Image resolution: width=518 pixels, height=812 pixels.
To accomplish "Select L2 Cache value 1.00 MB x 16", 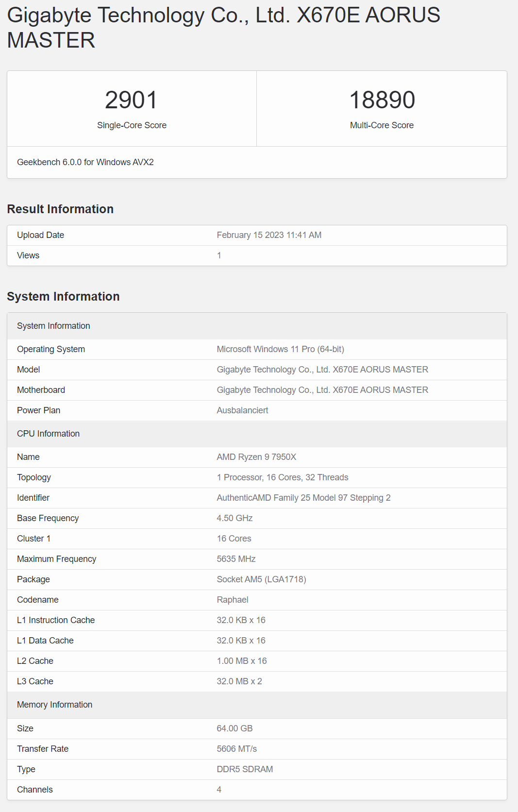I will point(242,661).
